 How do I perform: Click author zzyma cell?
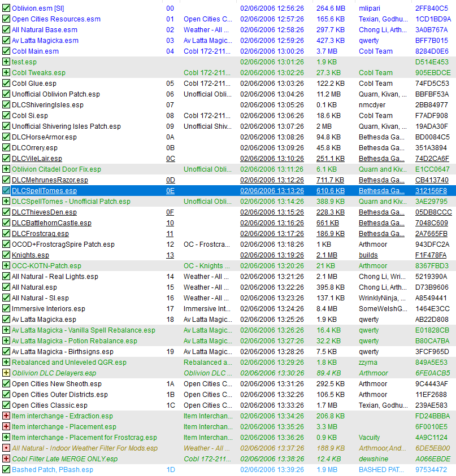368,362
